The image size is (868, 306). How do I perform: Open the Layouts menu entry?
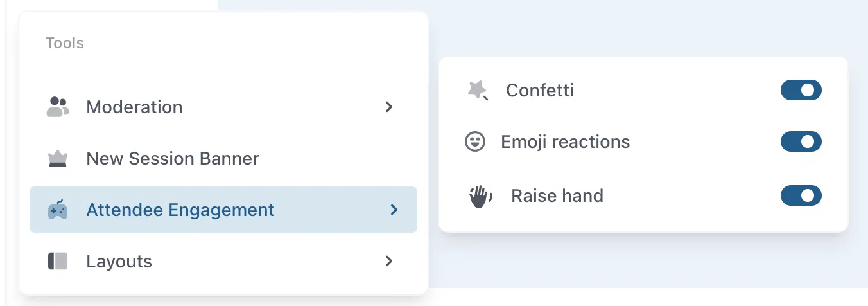(x=119, y=262)
